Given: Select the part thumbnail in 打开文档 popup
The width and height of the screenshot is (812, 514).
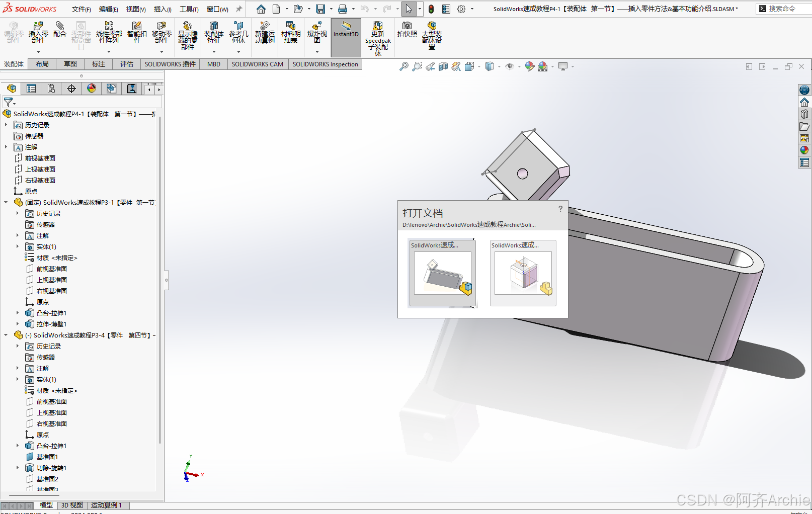Looking at the screenshot, I should pyautogui.click(x=523, y=273).
